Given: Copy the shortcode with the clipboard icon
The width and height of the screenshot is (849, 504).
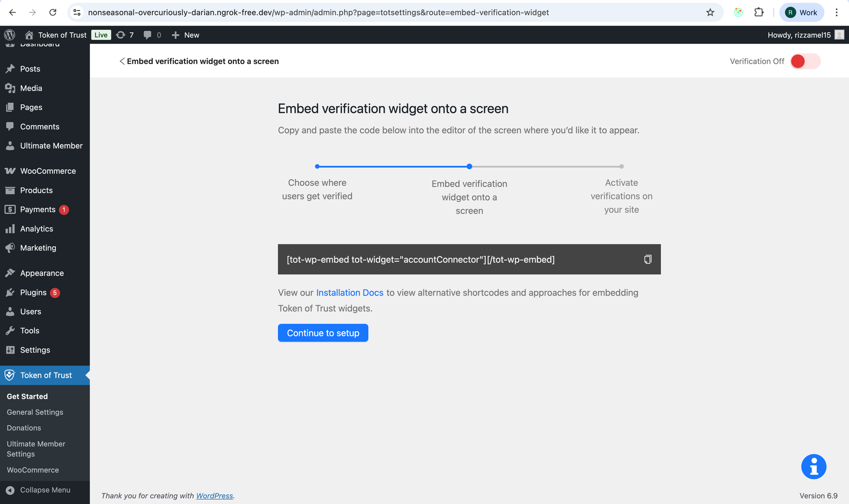Looking at the screenshot, I should (647, 259).
